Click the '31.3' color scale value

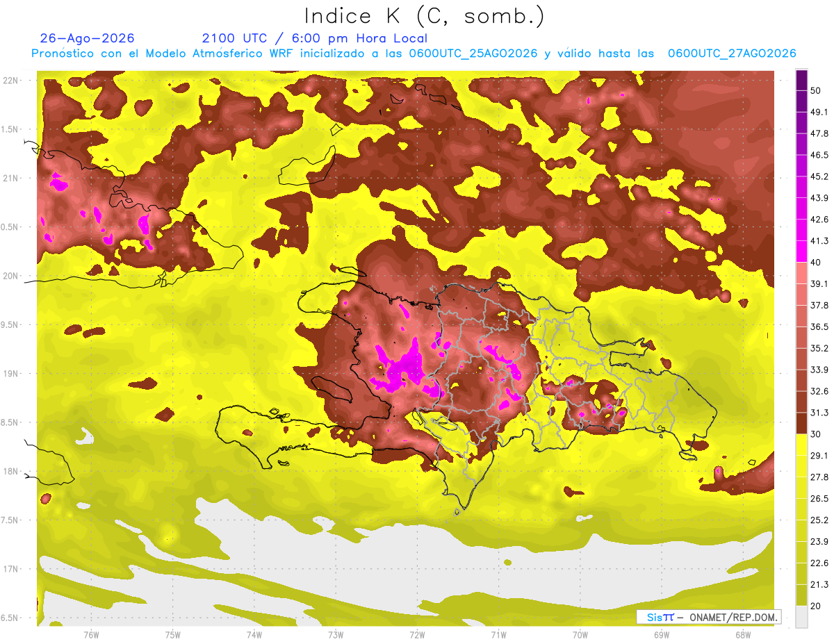[819, 413]
